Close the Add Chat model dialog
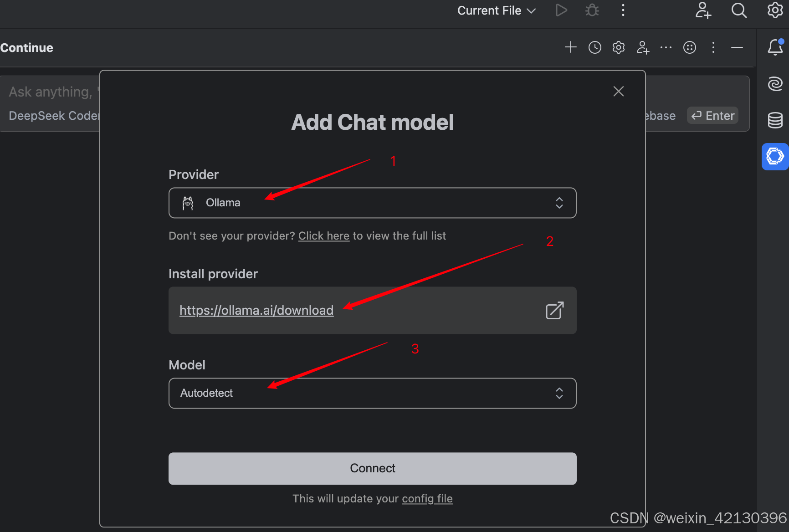The width and height of the screenshot is (789, 532). [x=618, y=92]
